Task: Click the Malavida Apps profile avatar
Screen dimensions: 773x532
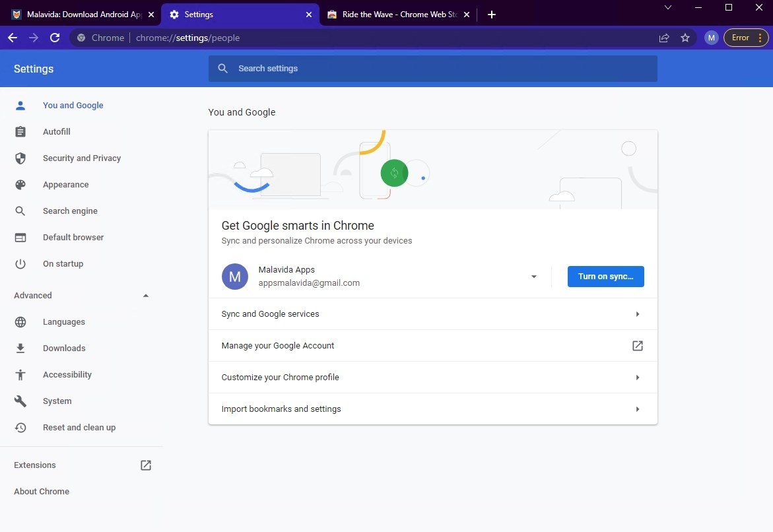Action: click(234, 277)
